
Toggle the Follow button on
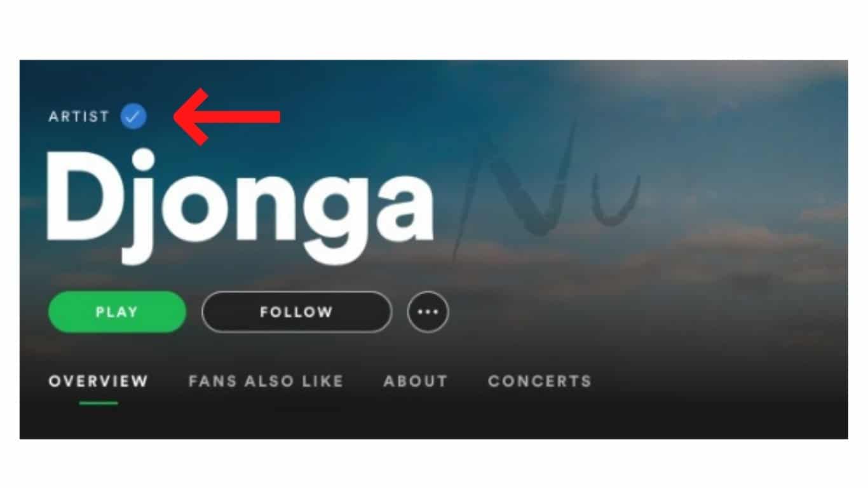(x=297, y=312)
